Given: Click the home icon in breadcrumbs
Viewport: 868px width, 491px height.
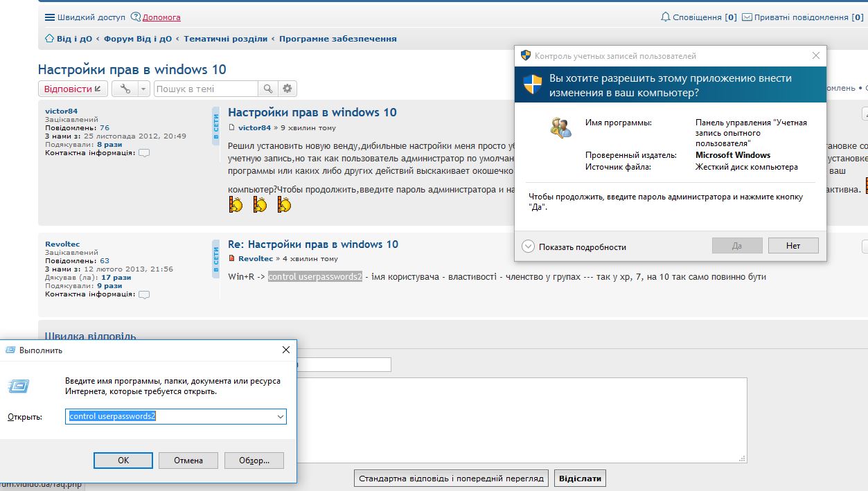Looking at the screenshot, I should click(x=49, y=39).
